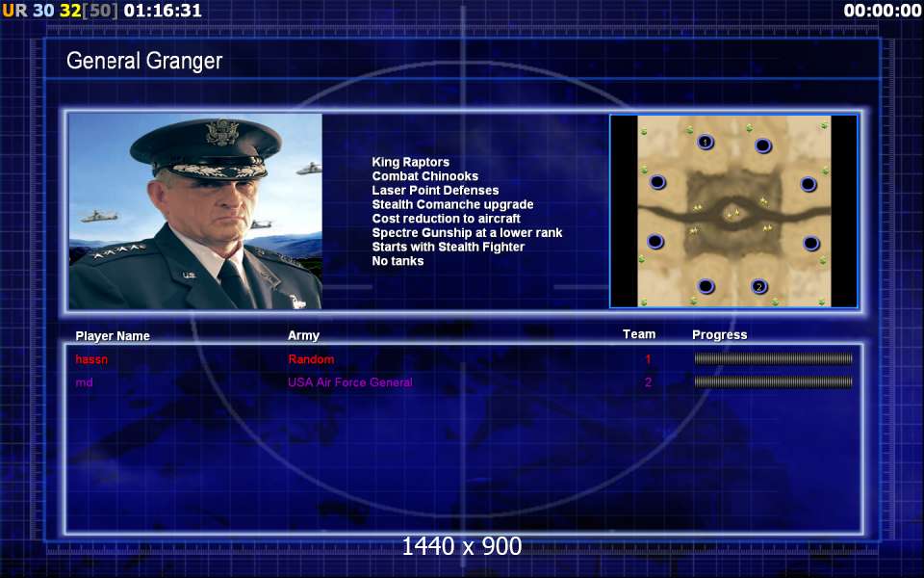The height and width of the screenshot is (578, 924).
Task: Click the 01:16:31 elapsed time readout
Action: [x=163, y=11]
